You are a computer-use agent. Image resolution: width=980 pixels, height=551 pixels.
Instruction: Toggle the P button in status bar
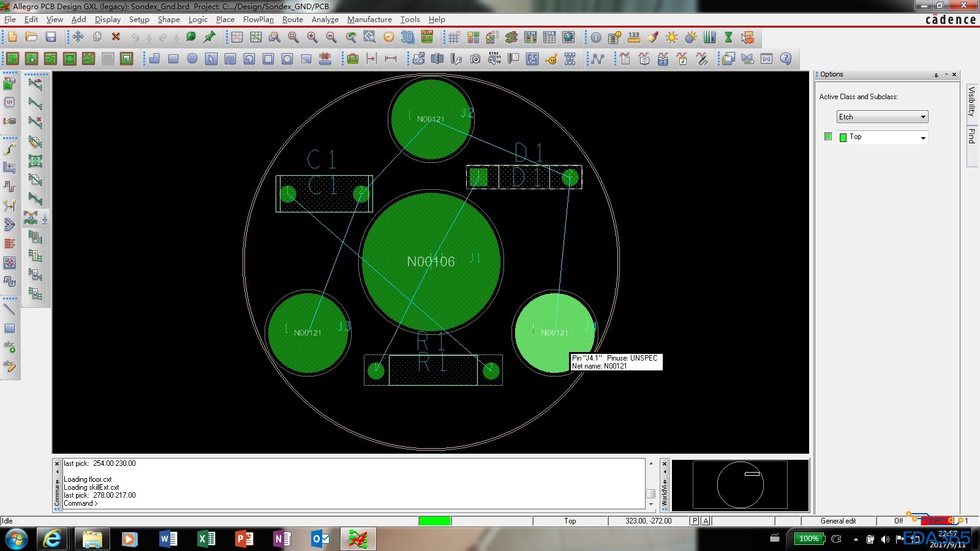click(x=695, y=521)
